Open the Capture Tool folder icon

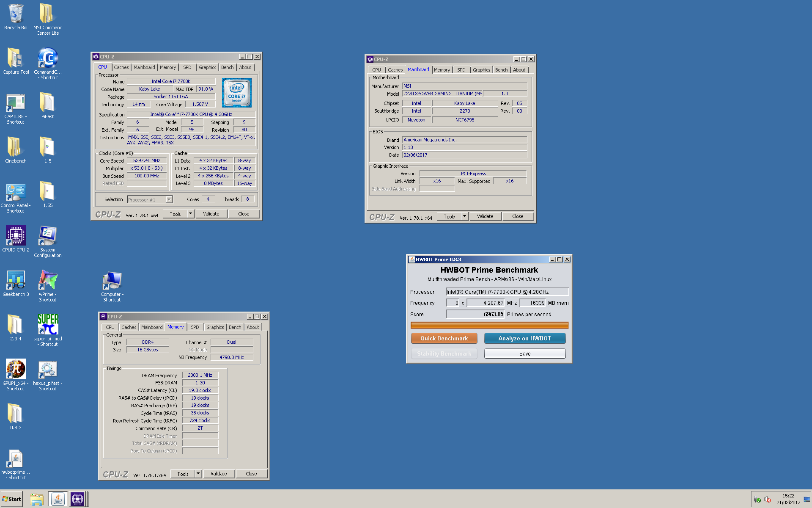(x=16, y=61)
